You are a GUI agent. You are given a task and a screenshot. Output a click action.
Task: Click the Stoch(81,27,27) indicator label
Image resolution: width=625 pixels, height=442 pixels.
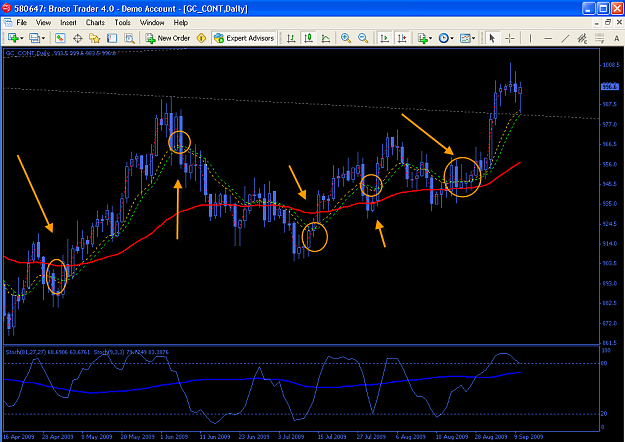point(26,352)
